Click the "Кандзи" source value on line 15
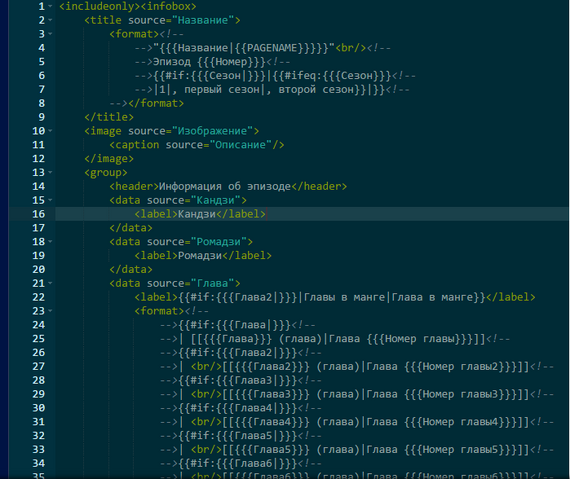This screenshot has height=479, width=570. click(216, 201)
